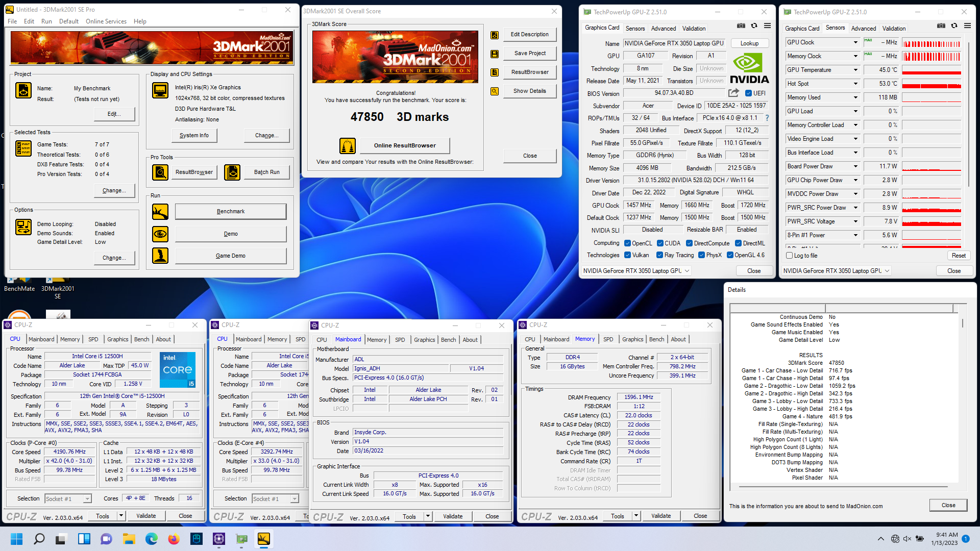Enable Log to file checkbox
Screen dimensions: 980x551
coord(790,256)
